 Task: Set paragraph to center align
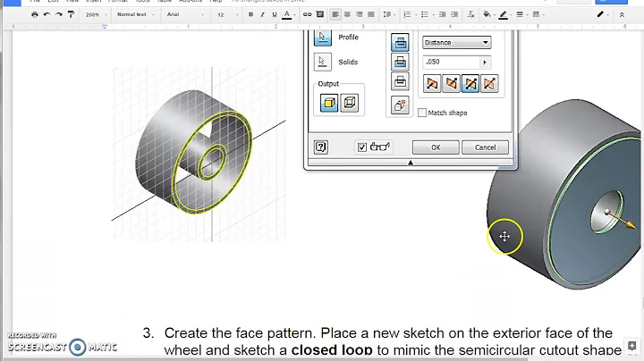[x=347, y=14]
